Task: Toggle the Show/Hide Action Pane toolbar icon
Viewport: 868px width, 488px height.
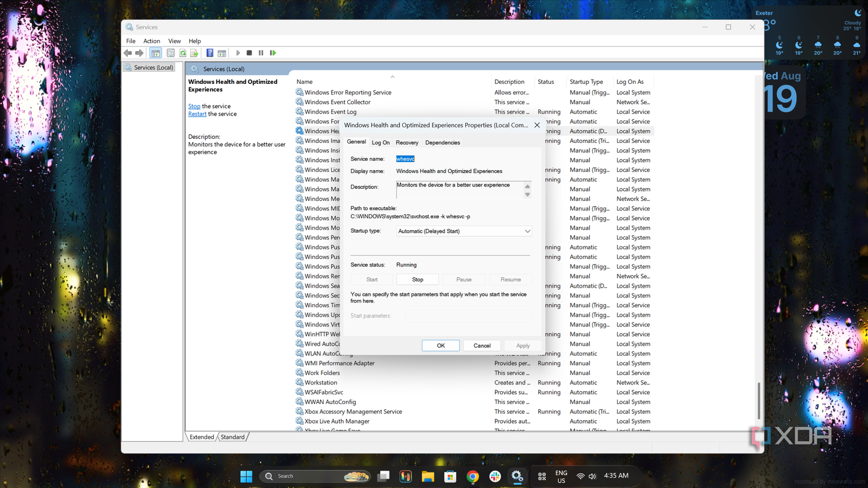Action: [222, 53]
